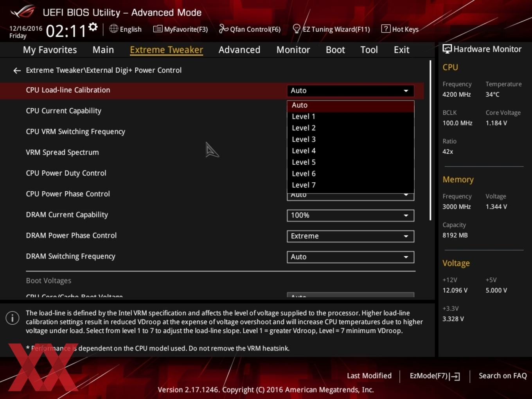Viewport: 532px width, 399px height.
Task: Select Level 1 load-line option
Action: [x=350, y=117]
